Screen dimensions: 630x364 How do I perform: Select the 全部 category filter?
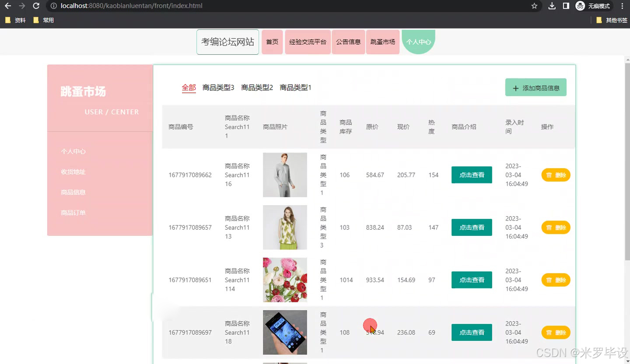click(x=189, y=87)
